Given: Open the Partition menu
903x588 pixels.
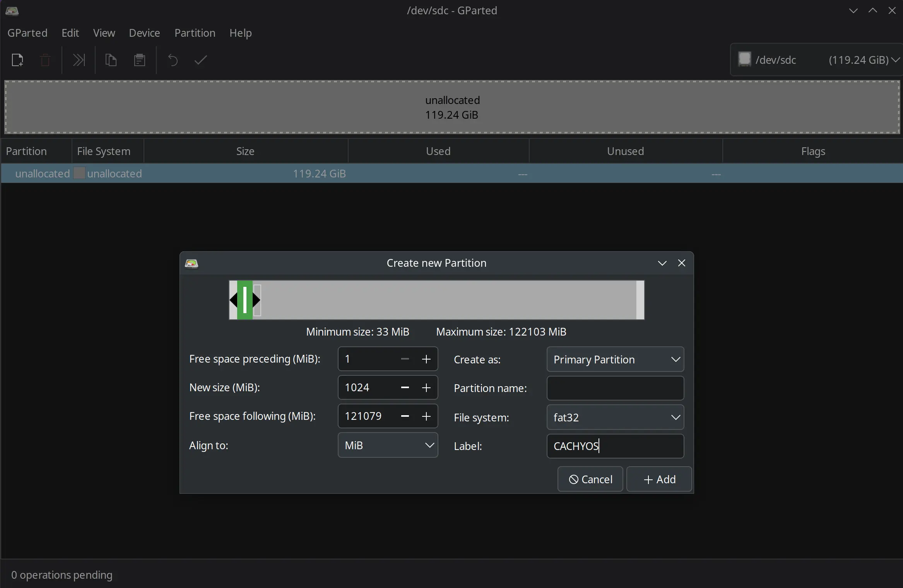Looking at the screenshot, I should 195,33.
